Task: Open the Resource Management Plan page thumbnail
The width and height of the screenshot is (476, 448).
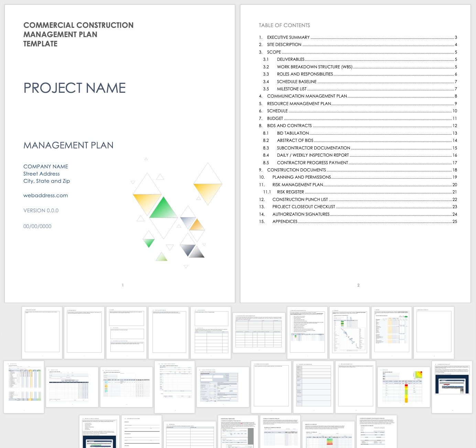Action: (307, 333)
